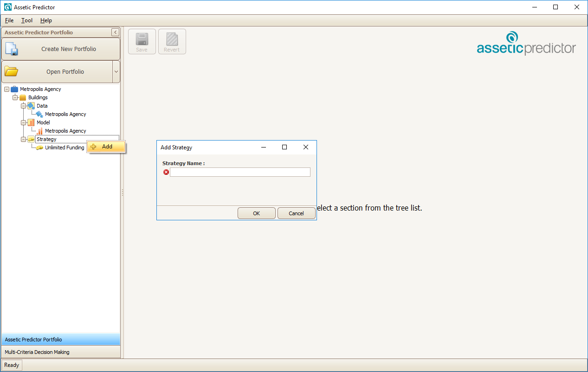Click the red validation error icon
This screenshot has height=372, width=588.
166,172
